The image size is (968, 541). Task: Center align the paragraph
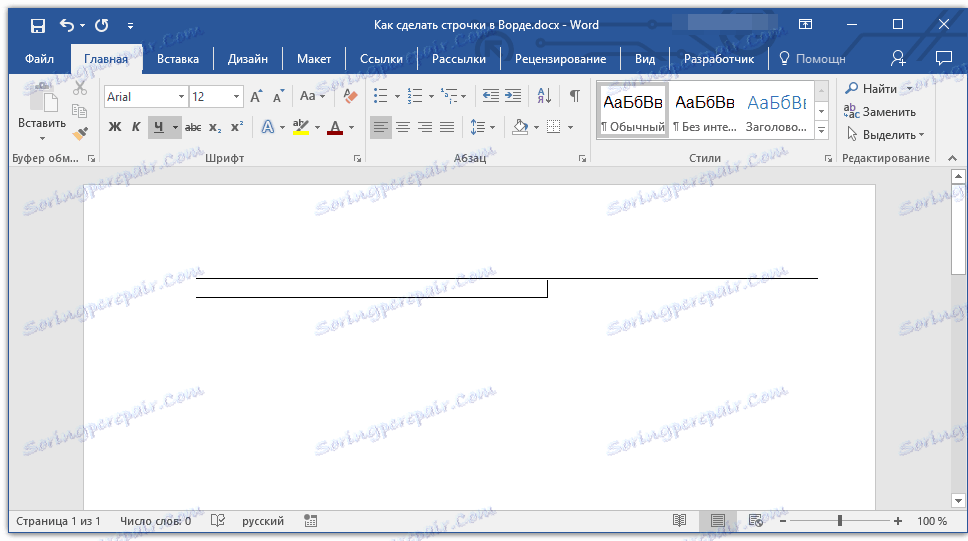coord(403,127)
